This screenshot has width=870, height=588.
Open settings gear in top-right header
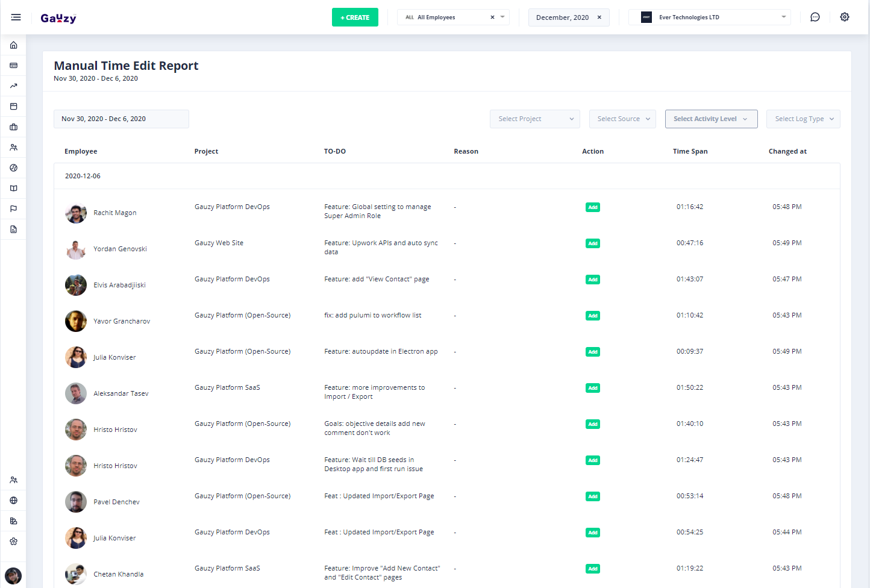pyautogui.click(x=845, y=17)
